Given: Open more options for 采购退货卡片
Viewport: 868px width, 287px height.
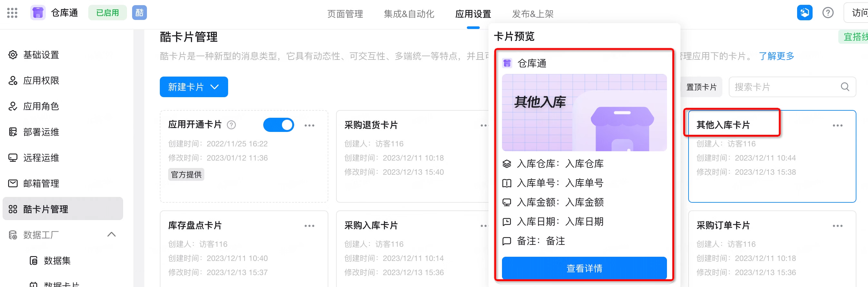Looking at the screenshot, I should coord(484,125).
